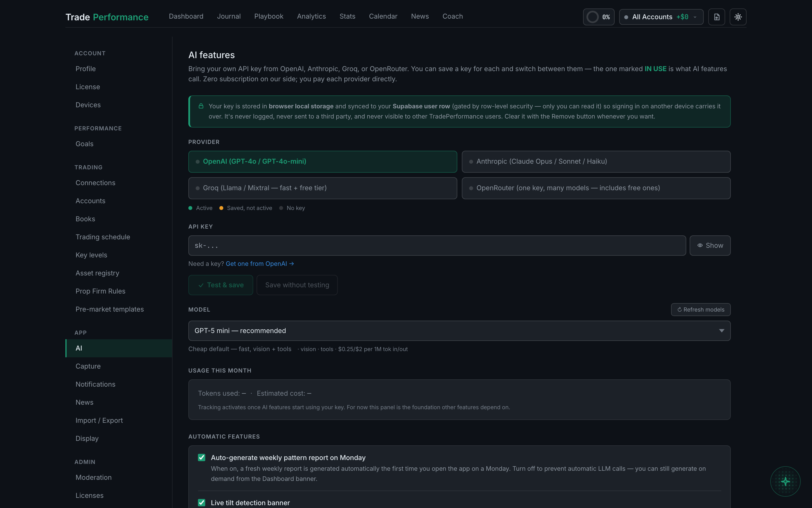Open Asset registry settings

point(119,273)
